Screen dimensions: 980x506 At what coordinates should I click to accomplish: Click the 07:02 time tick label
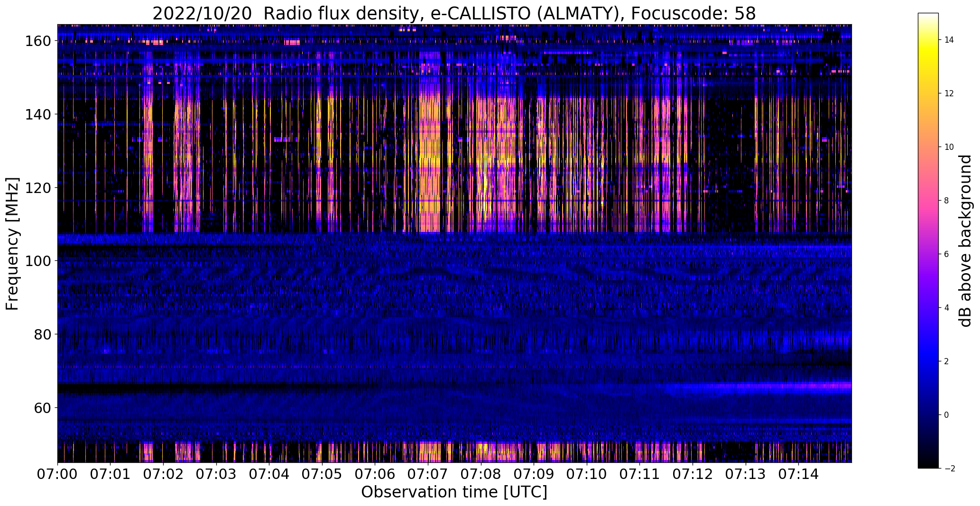click(163, 474)
